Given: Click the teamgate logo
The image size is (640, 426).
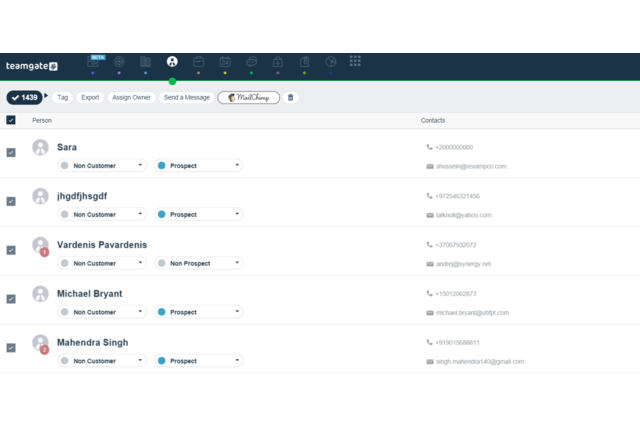Looking at the screenshot, I should coord(32,66).
